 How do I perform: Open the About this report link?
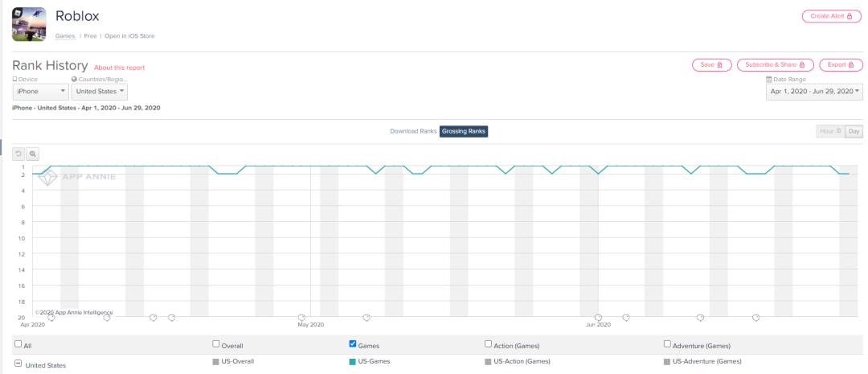[x=120, y=67]
